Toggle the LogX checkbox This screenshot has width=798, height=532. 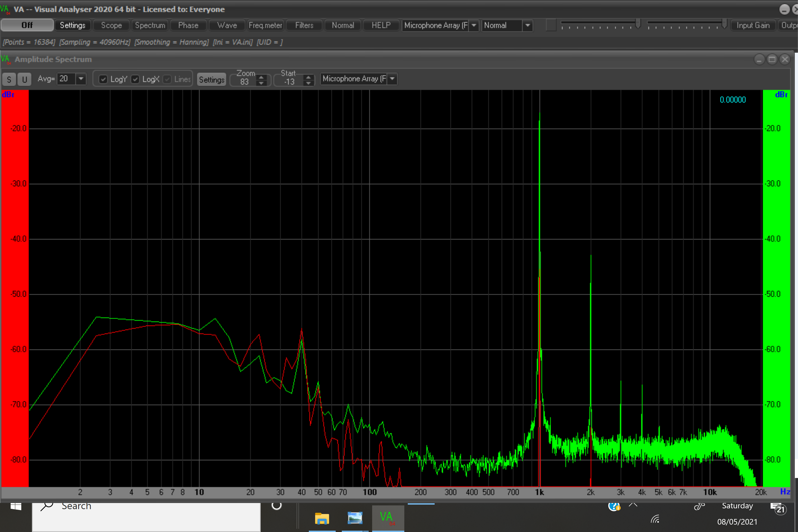click(x=135, y=79)
